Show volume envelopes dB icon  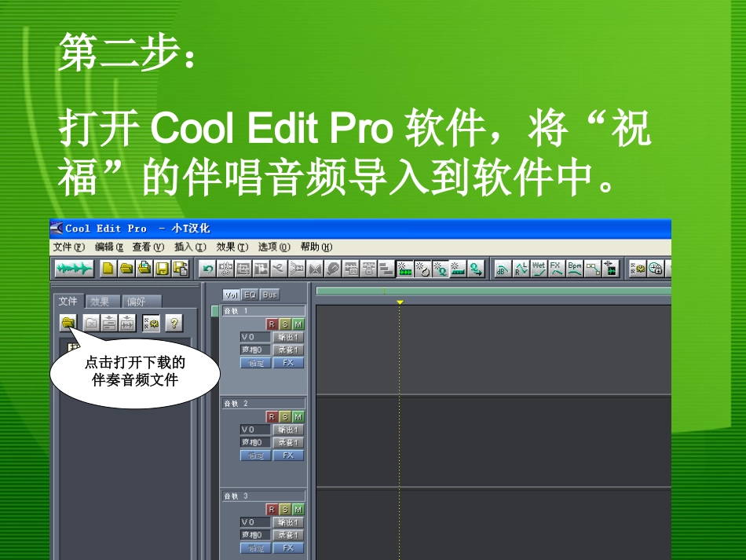[x=503, y=269]
